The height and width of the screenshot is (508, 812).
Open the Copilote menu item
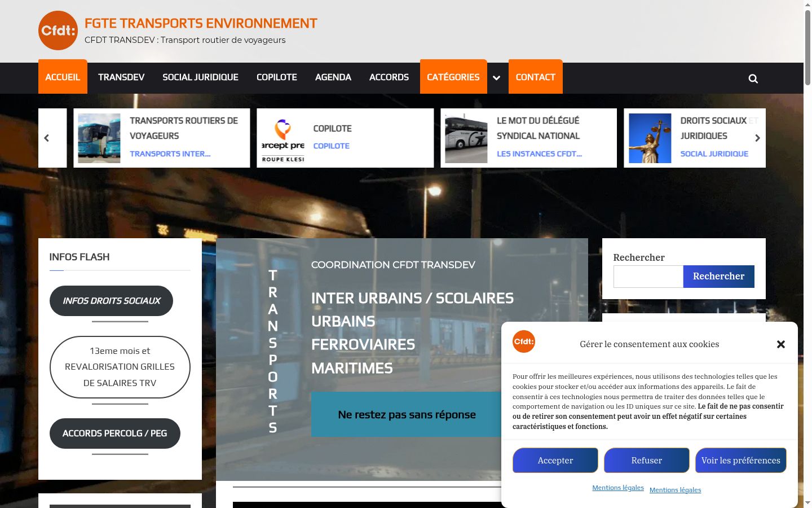pyautogui.click(x=276, y=77)
